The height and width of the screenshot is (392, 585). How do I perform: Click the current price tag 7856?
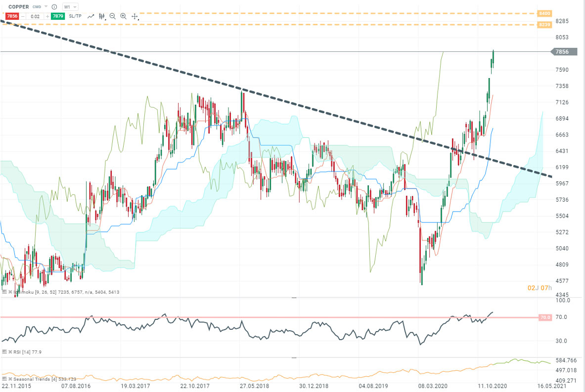[564, 52]
